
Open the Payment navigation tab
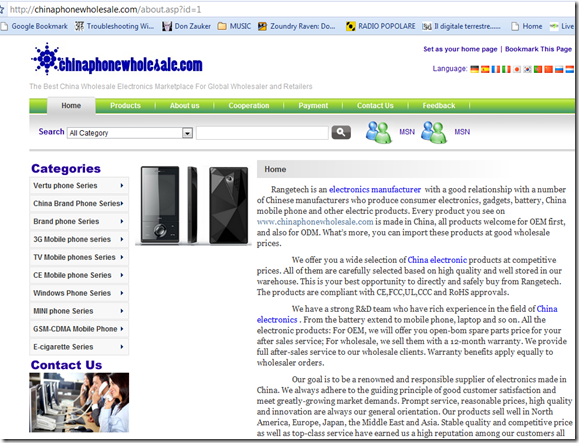click(313, 106)
